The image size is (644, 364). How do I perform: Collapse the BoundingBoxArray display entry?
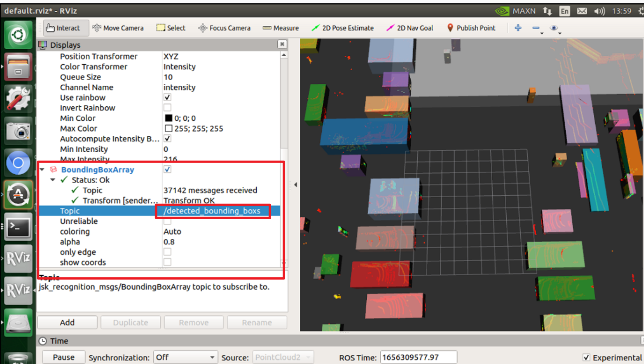click(42, 170)
